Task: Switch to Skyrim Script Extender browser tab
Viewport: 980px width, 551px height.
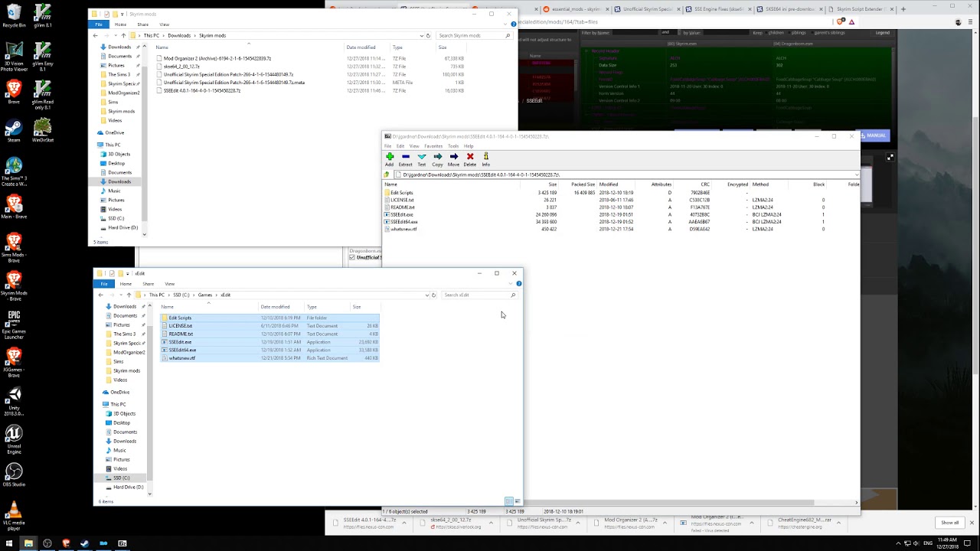Action: (x=860, y=9)
